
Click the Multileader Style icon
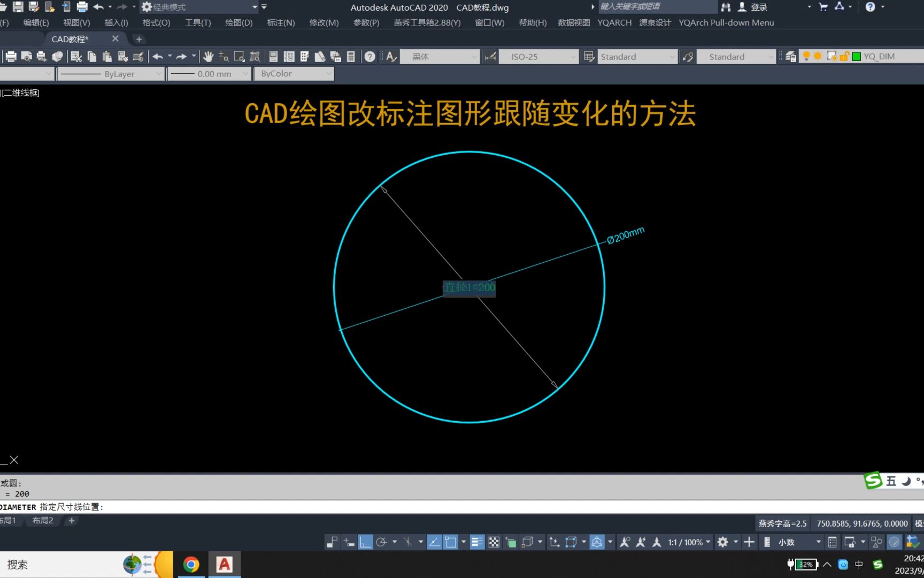tap(688, 57)
